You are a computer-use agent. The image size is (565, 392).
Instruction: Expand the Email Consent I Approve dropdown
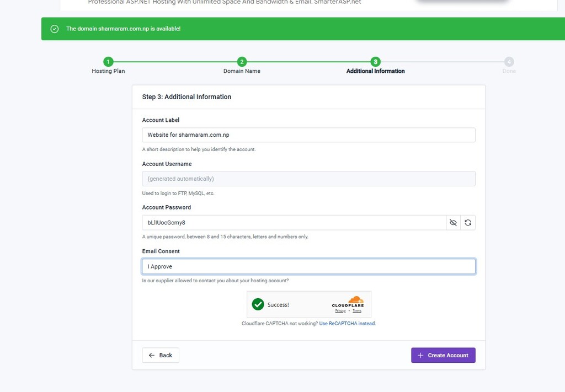pyautogui.click(x=308, y=266)
